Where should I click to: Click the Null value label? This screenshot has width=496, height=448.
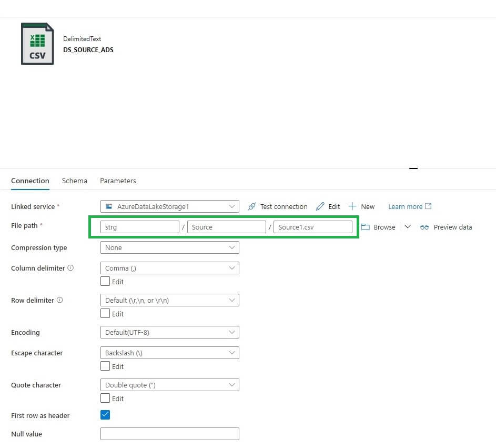[x=27, y=434]
